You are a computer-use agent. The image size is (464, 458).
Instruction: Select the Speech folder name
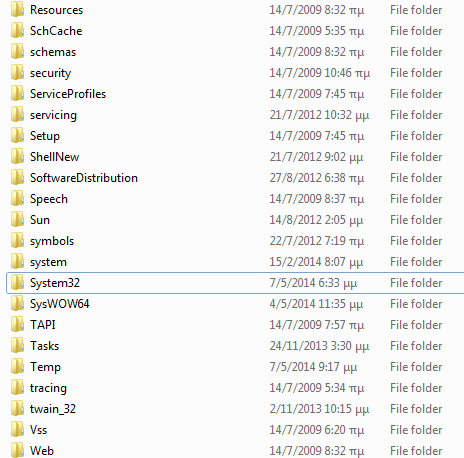49,199
